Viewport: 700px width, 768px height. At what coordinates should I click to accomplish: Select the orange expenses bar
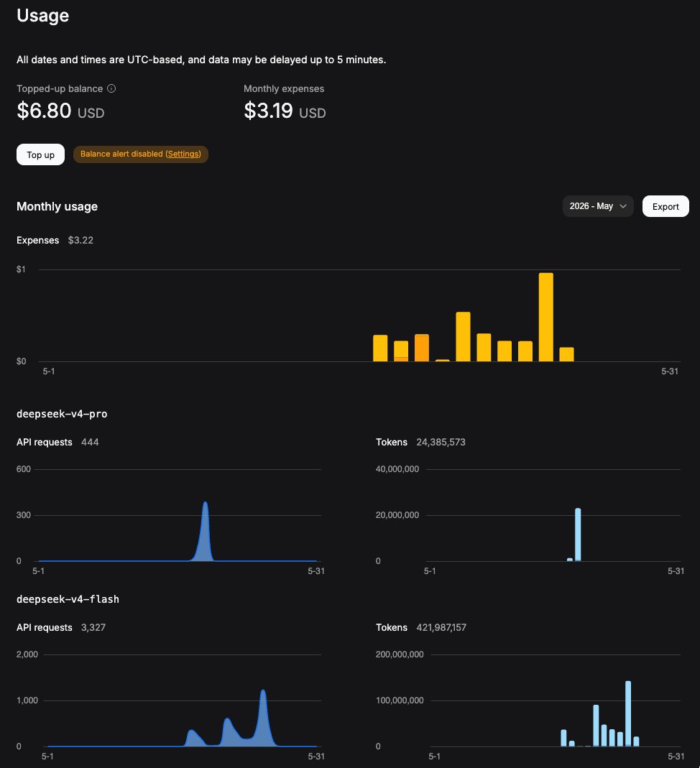click(422, 348)
